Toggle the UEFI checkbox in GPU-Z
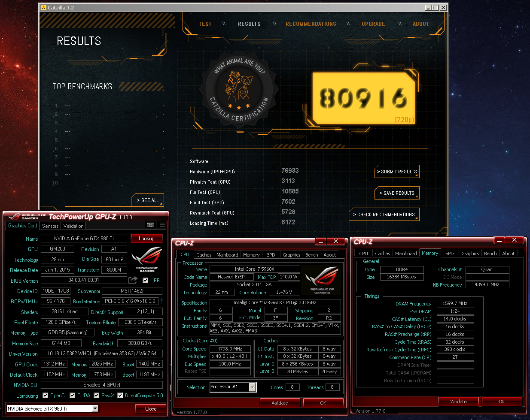530x420 pixels. pyautogui.click(x=146, y=281)
